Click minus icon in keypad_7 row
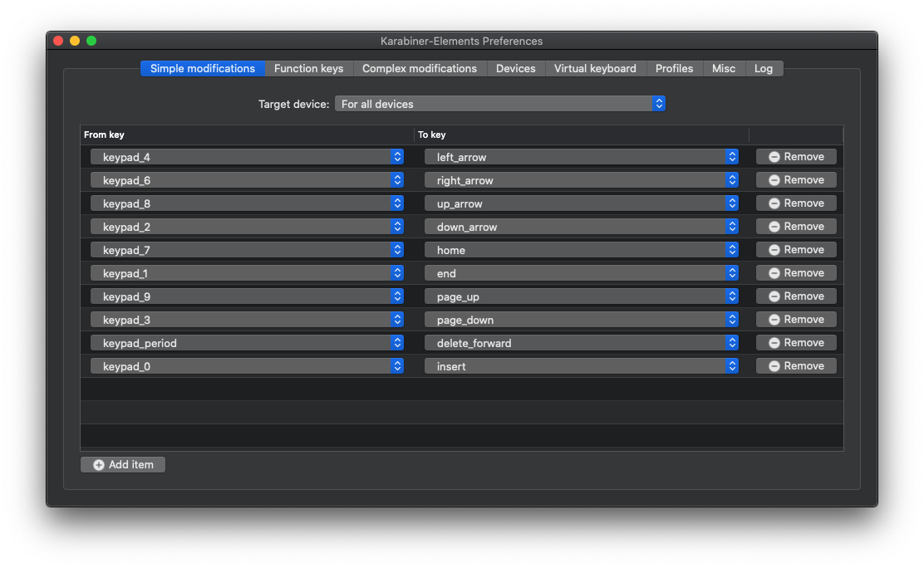Image resolution: width=924 pixels, height=568 pixels. [x=774, y=250]
